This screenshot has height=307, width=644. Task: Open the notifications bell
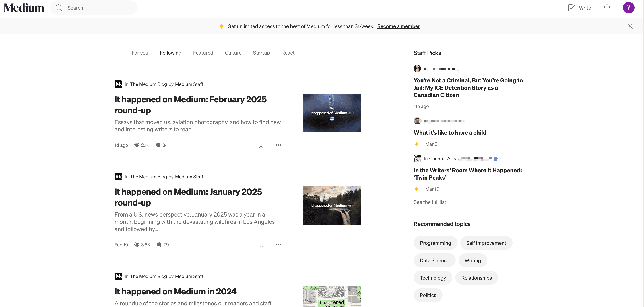(x=607, y=8)
